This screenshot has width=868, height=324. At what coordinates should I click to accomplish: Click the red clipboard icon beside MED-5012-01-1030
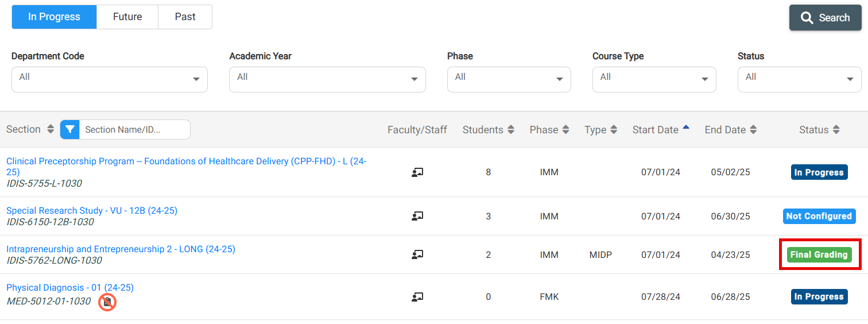107,302
